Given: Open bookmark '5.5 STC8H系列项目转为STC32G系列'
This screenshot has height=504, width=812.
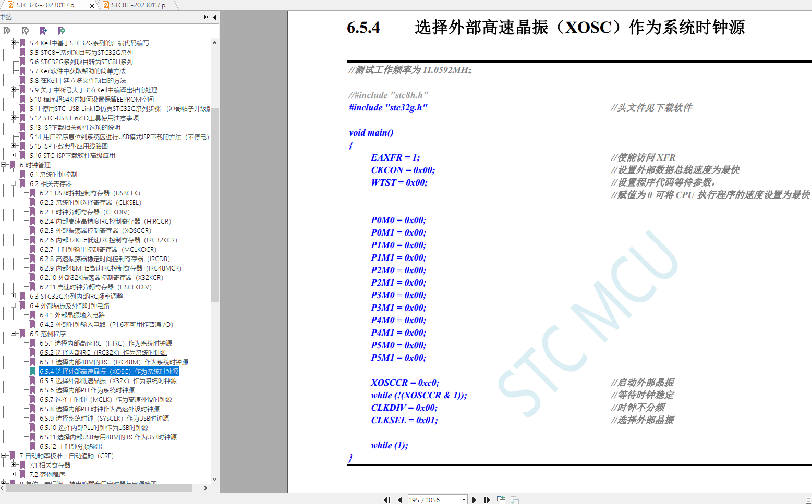Looking at the screenshot, I should tap(81, 53).
